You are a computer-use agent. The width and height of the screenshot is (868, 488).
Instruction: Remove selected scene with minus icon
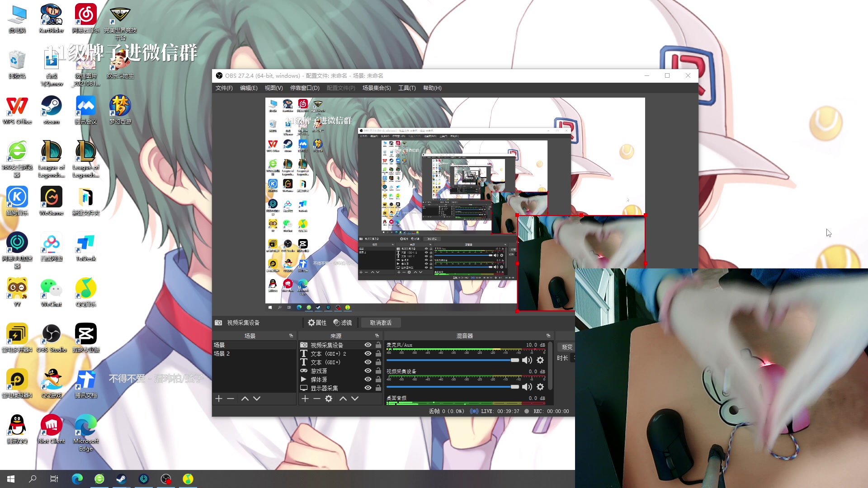(231, 399)
